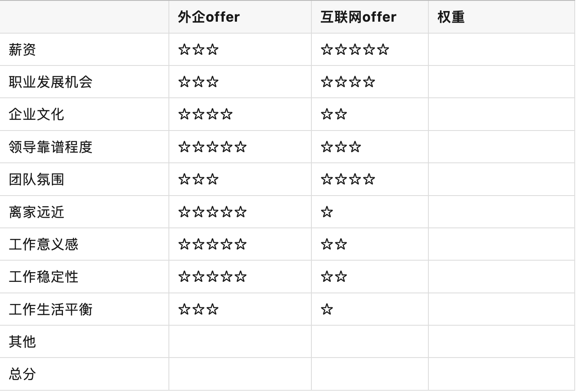This screenshot has height=392, width=576.
Task: Click the empty 互联网offer cell in 总分 row
Action: pos(369,374)
